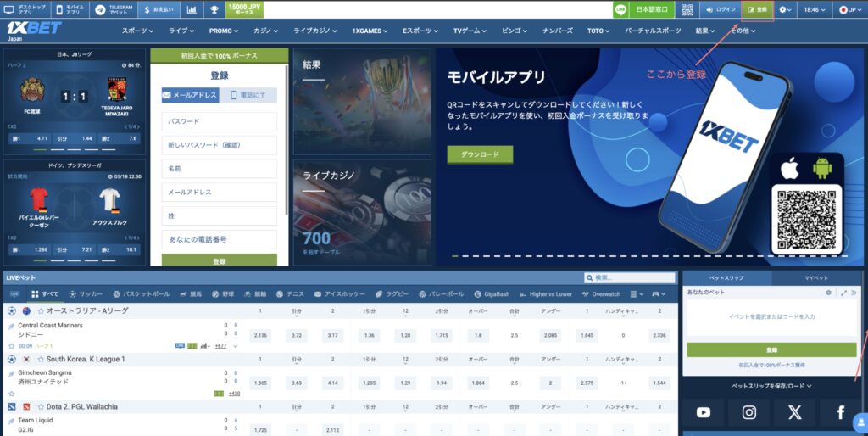
Task: Open the statistics bar-chart icon in top bar
Action: tap(192, 9)
